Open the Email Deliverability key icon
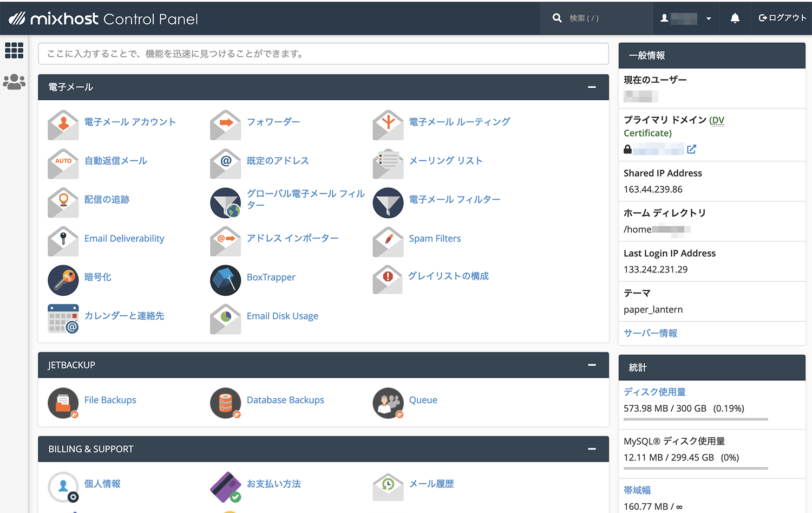 point(63,241)
